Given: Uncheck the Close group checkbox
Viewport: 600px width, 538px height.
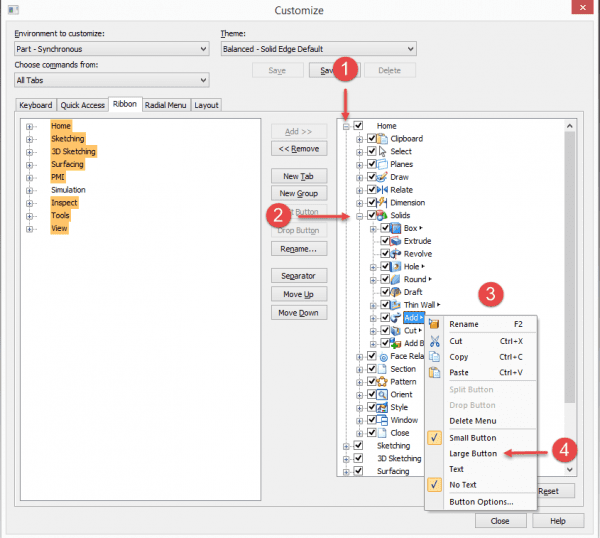Looking at the screenshot, I should pyautogui.click(x=372, y=432).
